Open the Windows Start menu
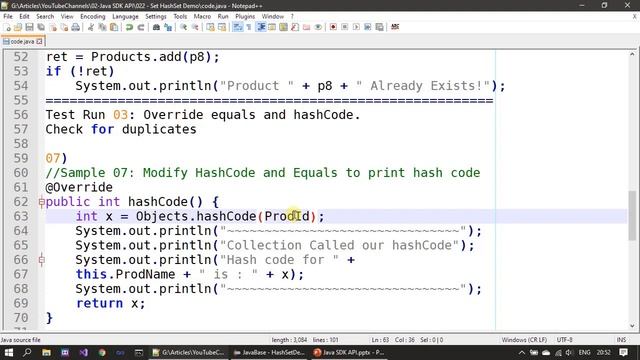Image resolution: width=640 pixels, height=360 pixels. [9, 353]
